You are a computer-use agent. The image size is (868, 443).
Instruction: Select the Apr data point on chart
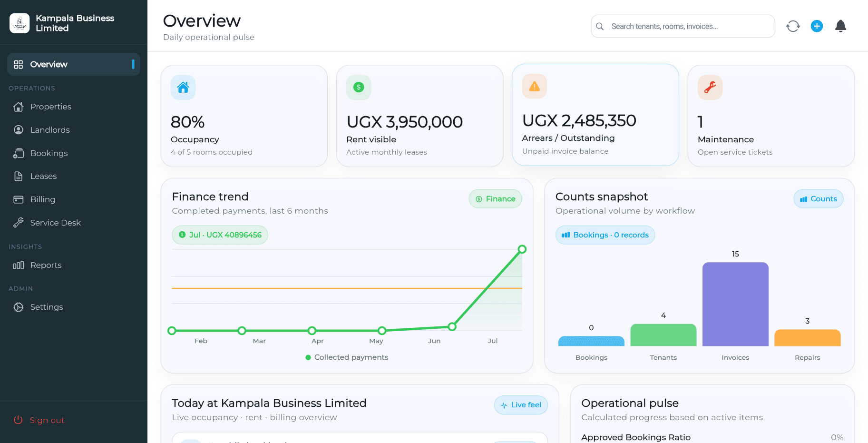[312, 331]
